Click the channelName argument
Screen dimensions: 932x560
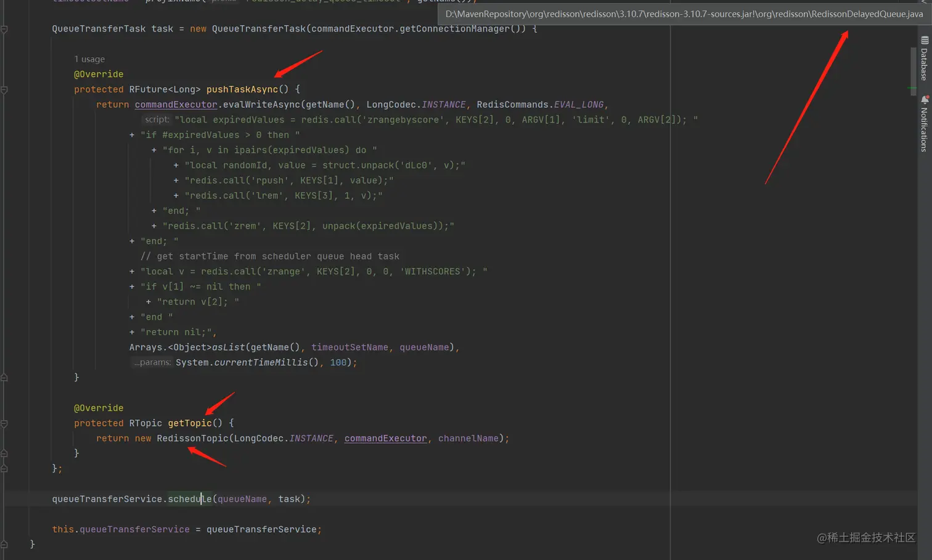pos(468,439)
